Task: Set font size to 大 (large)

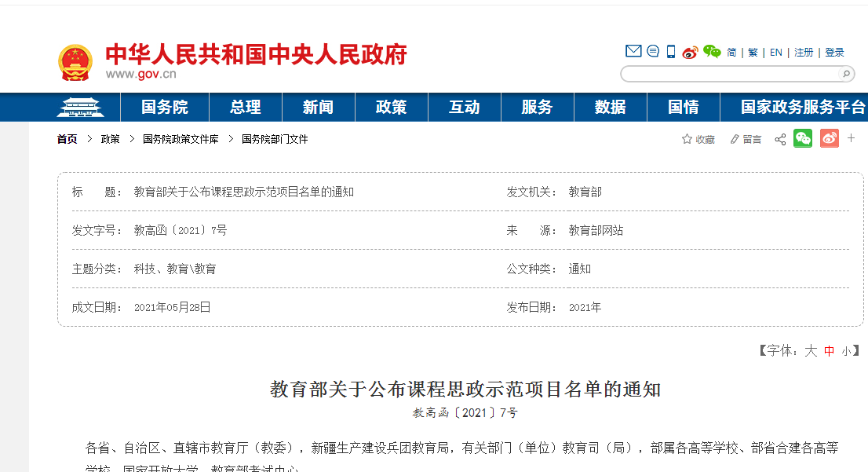Action: point(811,351)
